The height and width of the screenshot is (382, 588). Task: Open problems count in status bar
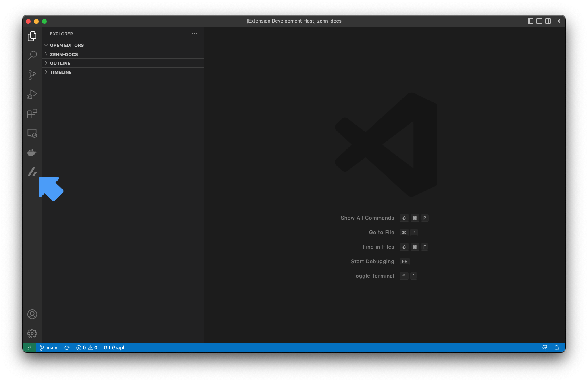point(87,348)
